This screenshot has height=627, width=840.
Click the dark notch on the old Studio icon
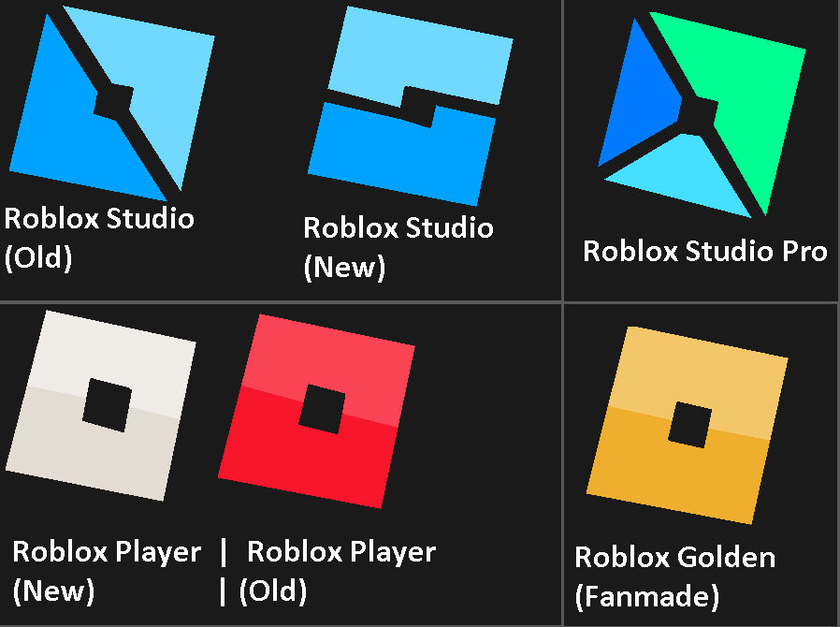tap(112, 98)
